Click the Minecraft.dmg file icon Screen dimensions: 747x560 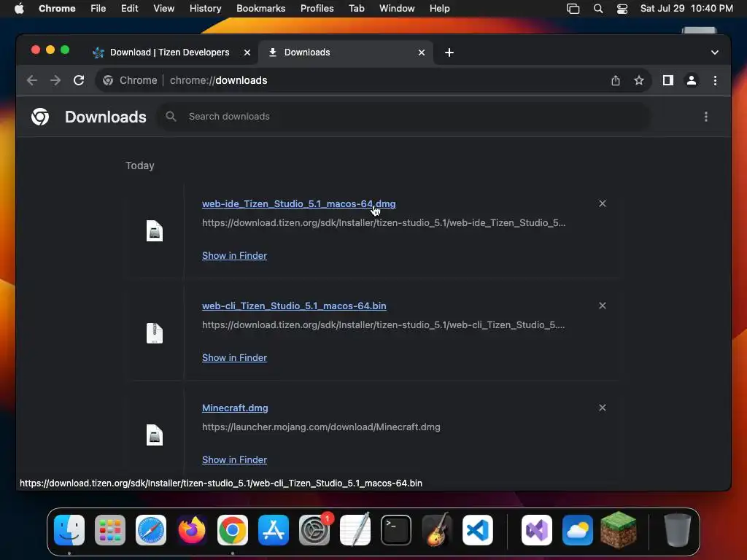coord(155,435)
